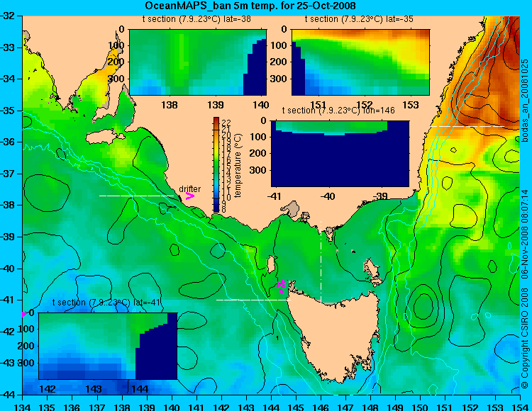532x411 pixels.
Task: Click the 't section (7.9..23°C) lat=-41' label
Action: [x=106, y=303]
